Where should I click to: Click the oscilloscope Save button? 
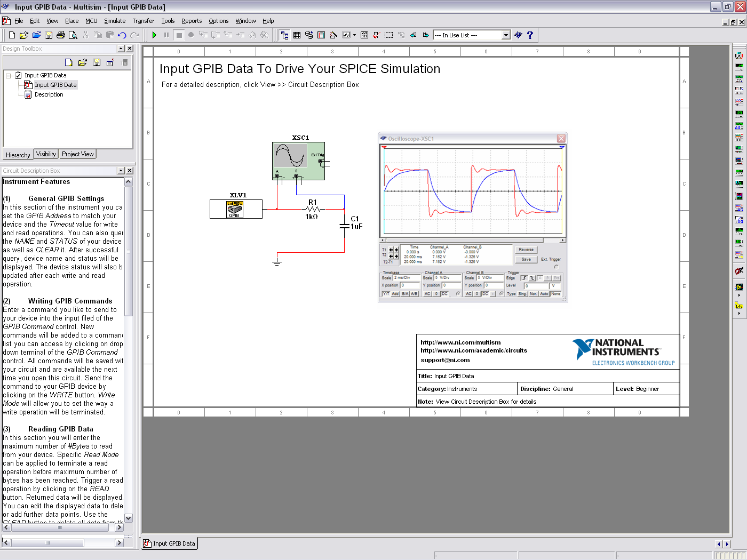(526, 259)
